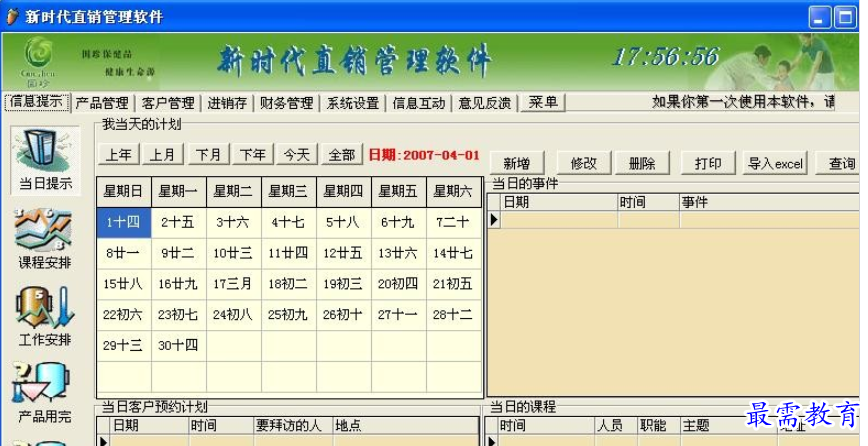Select calendar day 2十五
The image size is (868, 446).
pos(178,222)
